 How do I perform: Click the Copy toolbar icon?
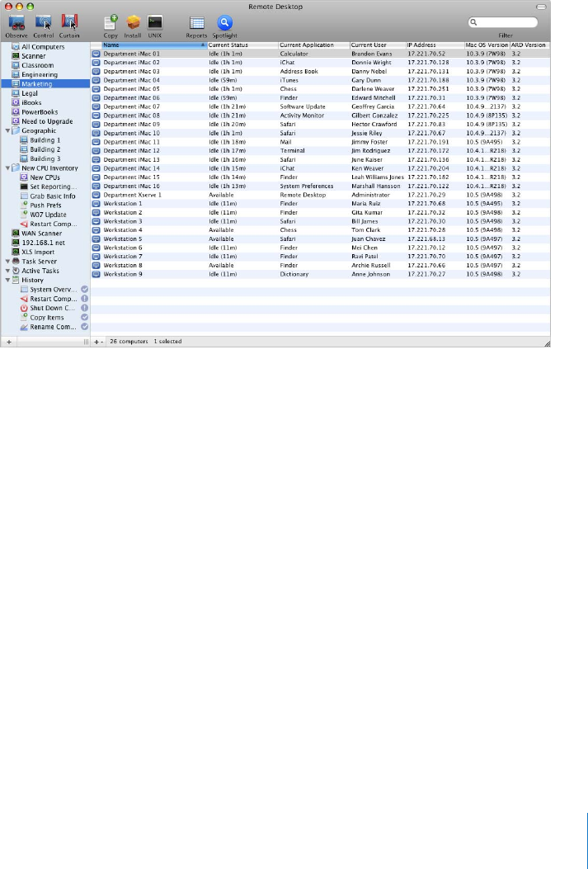pos(111,23)
